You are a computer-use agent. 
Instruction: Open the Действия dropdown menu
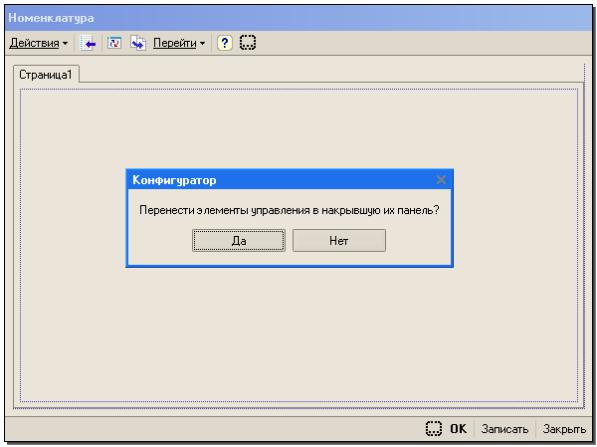point(38,43)
